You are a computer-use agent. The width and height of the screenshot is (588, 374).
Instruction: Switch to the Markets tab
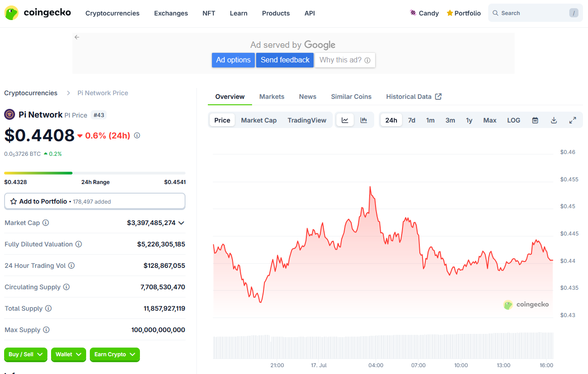coord(272,97)
